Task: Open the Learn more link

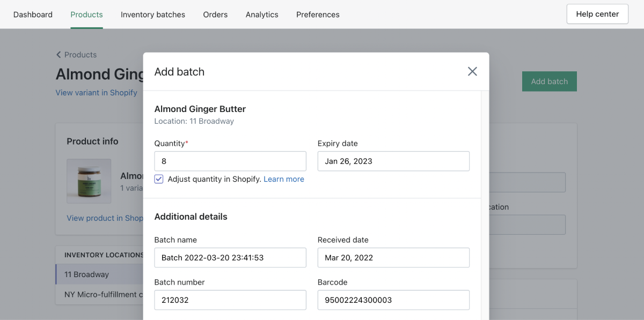Action: point(284,179)
